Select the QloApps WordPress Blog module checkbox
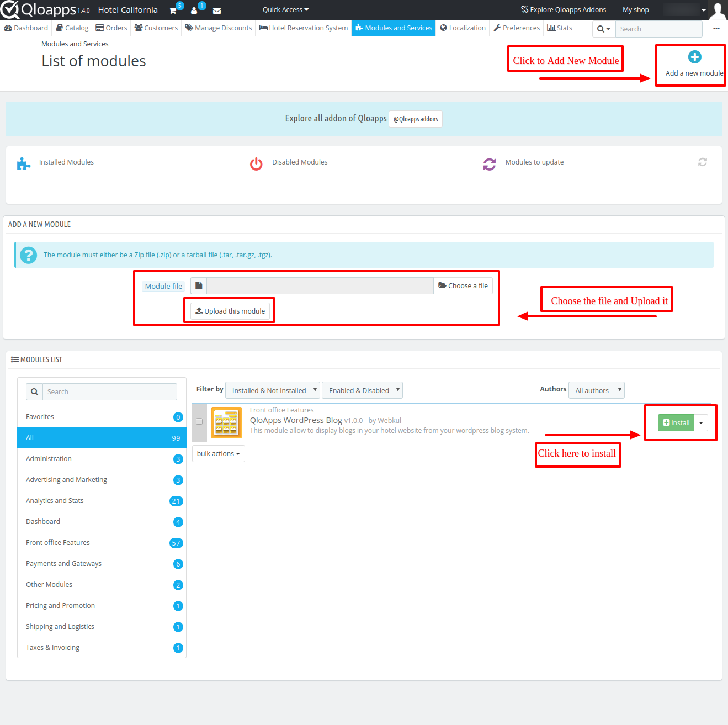The width and height of the screenshot is (728, 725). coord(199,421)
